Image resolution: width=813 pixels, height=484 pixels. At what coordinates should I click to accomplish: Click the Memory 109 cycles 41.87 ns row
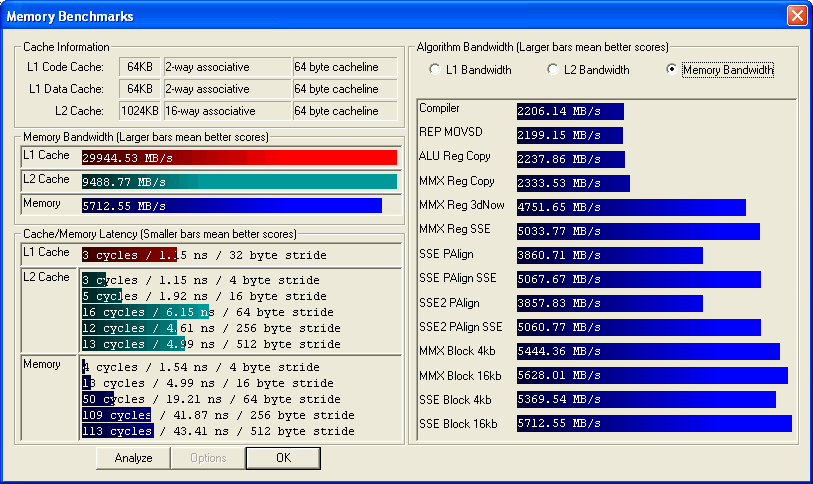click(x=218, y=416)
